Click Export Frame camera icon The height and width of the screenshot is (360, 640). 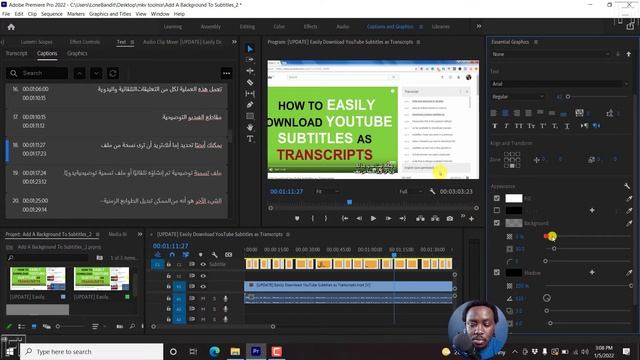coord(449,219)
